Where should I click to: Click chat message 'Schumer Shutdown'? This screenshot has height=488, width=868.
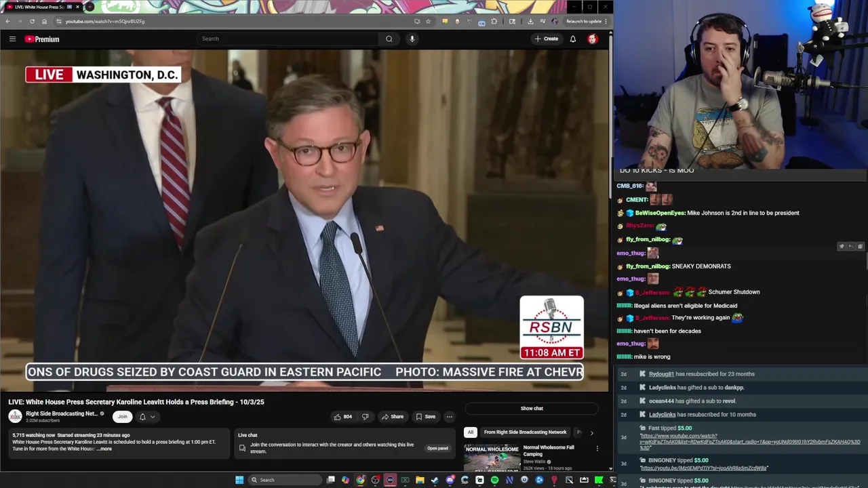[734, 292]
